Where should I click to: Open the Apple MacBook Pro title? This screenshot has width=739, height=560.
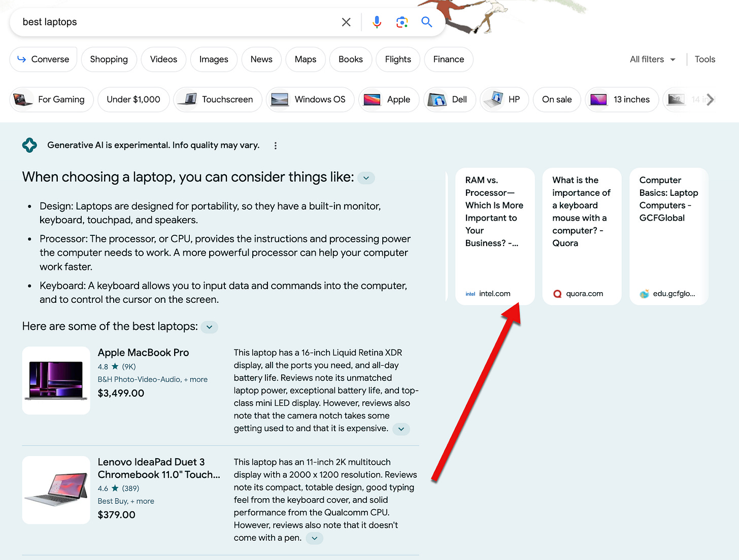point(143,353)
